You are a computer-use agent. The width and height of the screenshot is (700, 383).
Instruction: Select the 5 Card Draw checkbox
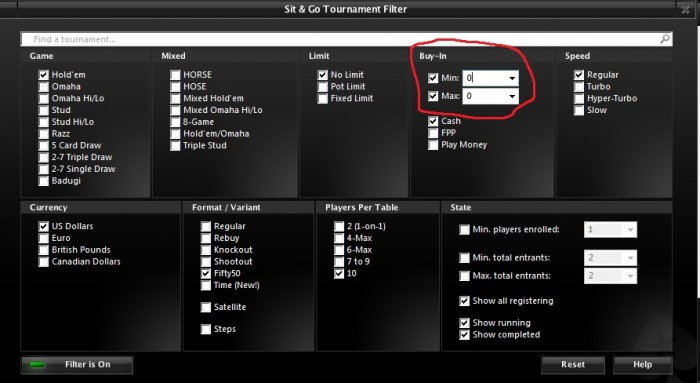click(x=43, y=146)
